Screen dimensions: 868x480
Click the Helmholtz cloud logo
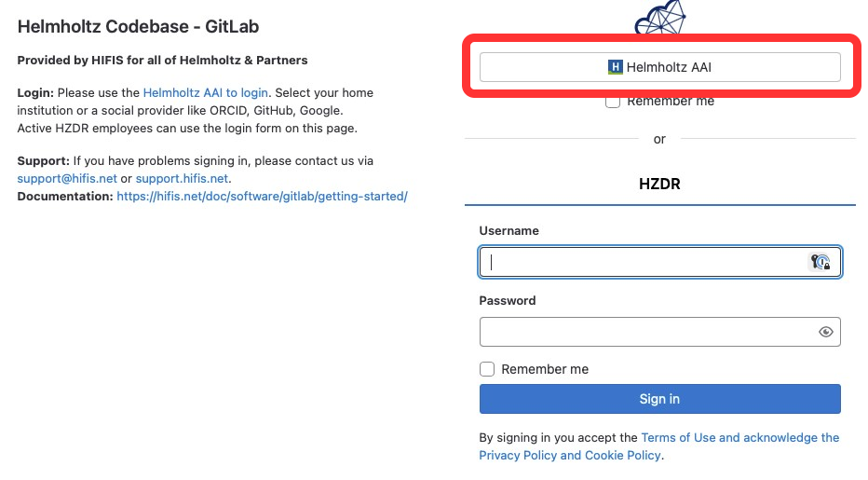click(659, 17)
